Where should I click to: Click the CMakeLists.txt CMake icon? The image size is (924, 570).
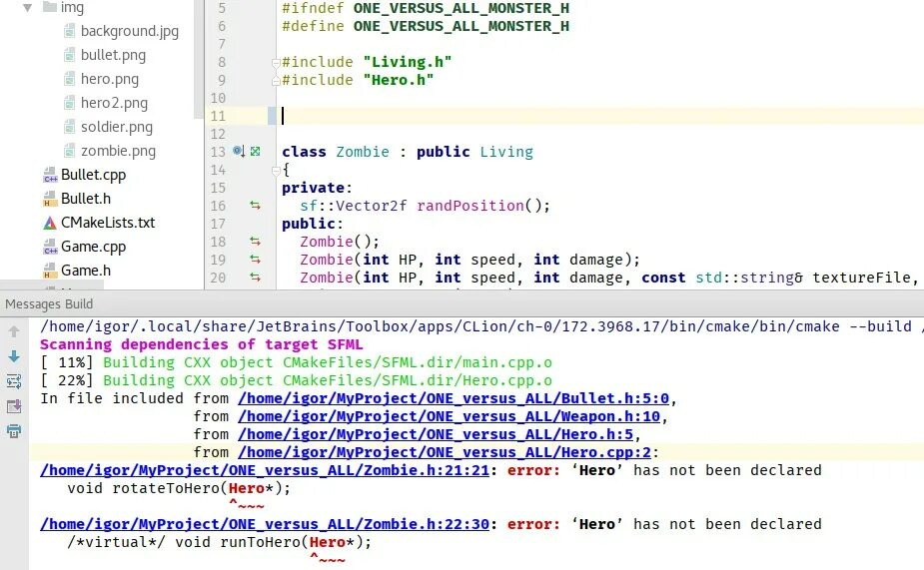(50, 223)
